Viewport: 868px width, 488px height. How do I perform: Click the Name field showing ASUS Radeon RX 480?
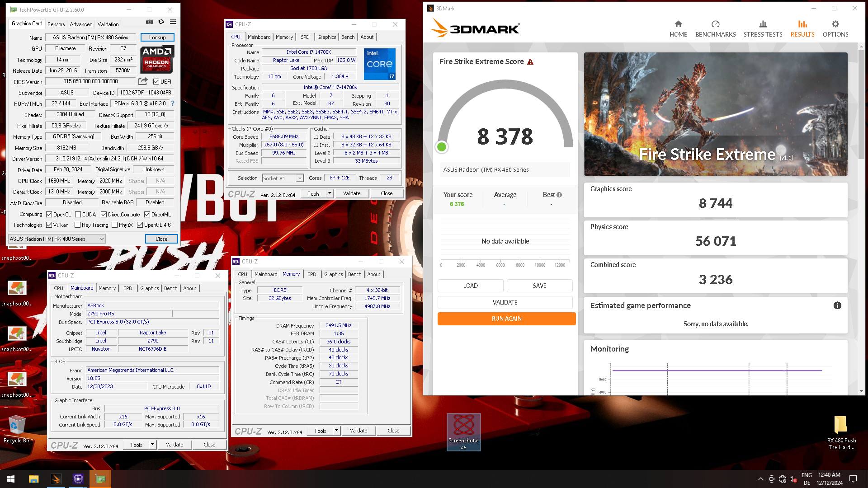pos(90,38)
